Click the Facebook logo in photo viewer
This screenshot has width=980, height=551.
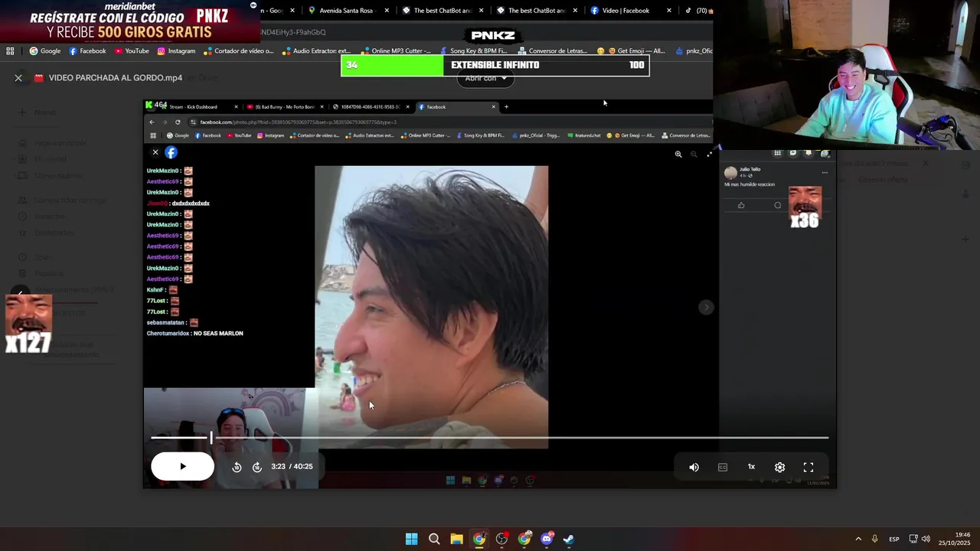171,152
